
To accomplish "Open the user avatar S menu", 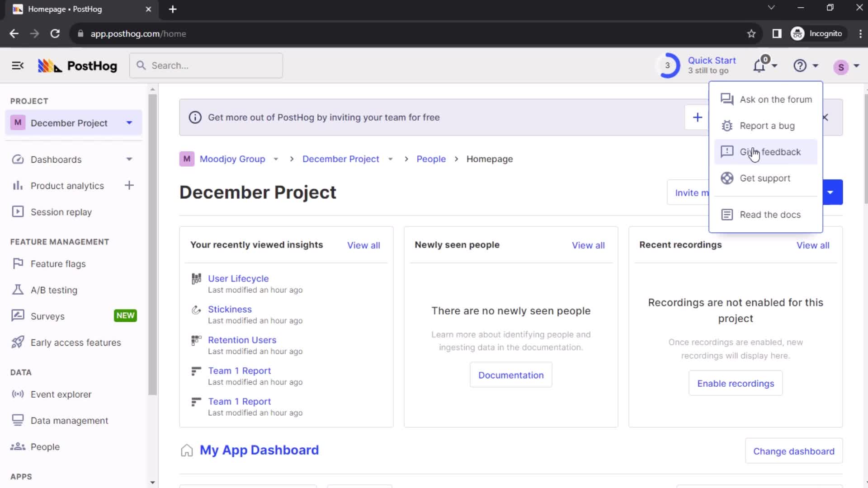I will coord(841,67).
